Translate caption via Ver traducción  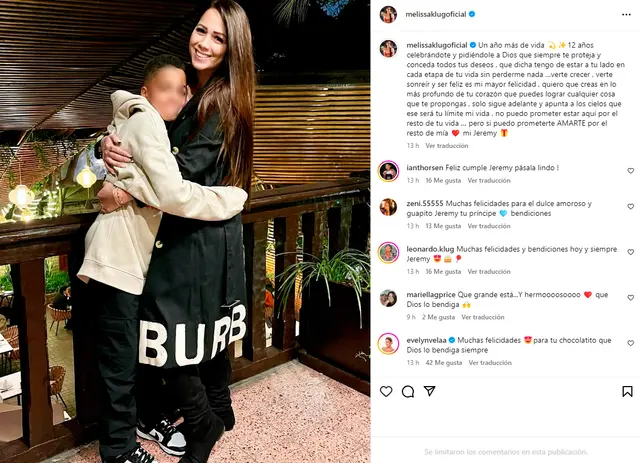pyautogui.click(x=447, y=146)
